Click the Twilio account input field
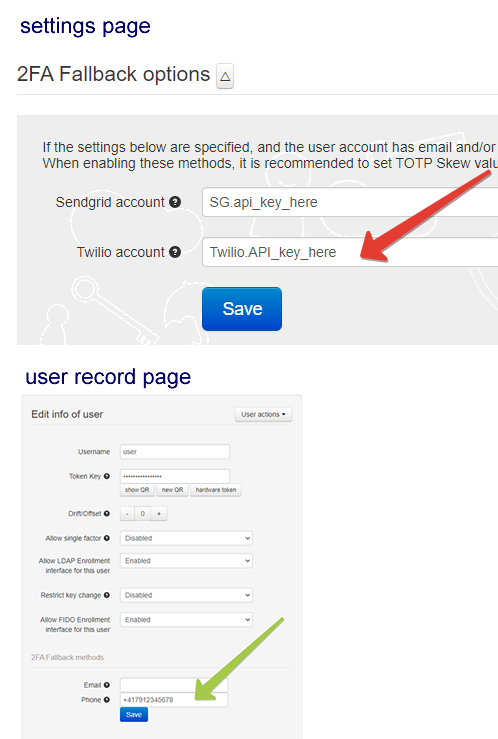The image size is (498, 739). pos(350,252)
